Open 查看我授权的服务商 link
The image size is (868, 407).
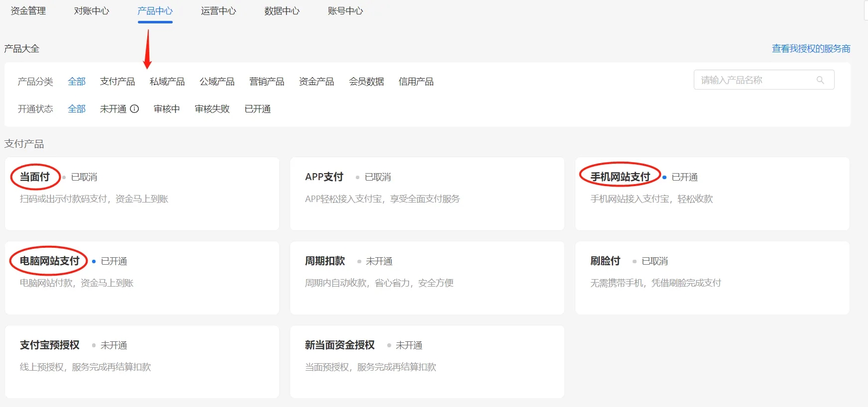pyautogui.click(x=811, y=48)
